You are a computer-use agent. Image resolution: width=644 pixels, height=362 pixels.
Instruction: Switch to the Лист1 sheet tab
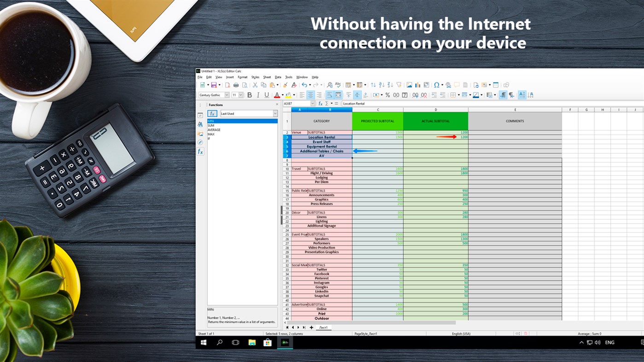point(324,327)
